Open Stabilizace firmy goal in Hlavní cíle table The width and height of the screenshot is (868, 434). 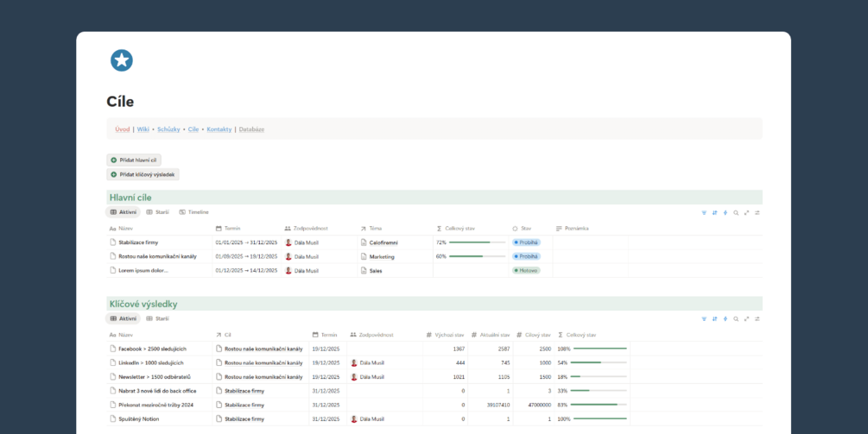138,242
